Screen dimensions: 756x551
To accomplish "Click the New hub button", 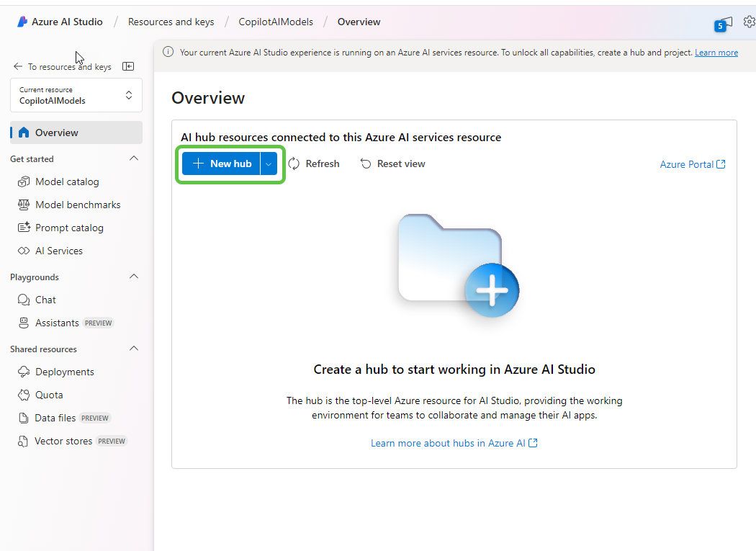I will 222,163.
